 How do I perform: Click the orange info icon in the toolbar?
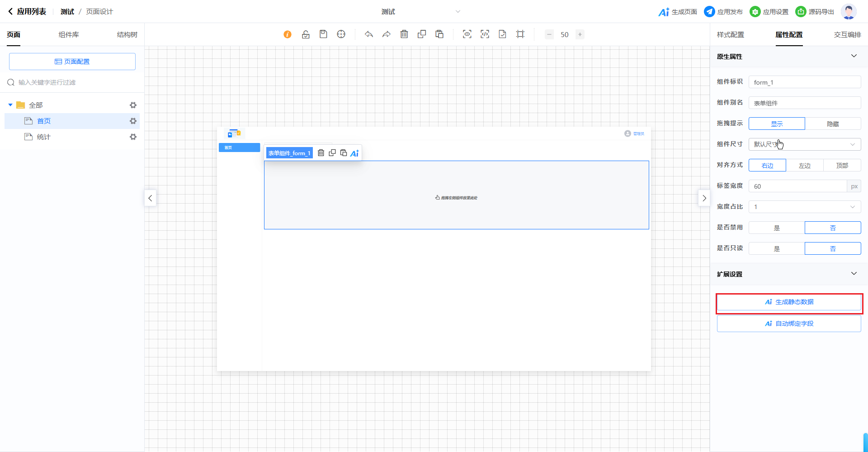click(x=288, y=34)
